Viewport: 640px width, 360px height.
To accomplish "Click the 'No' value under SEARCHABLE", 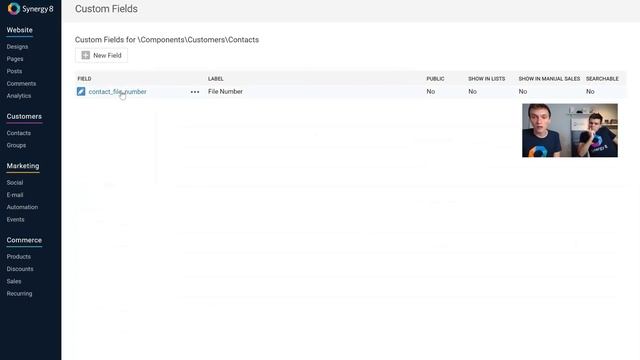I will (590, 91).
